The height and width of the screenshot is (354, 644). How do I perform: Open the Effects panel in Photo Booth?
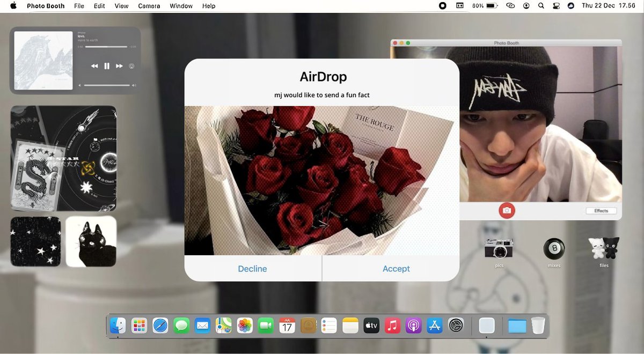pyautogui.click(x=601, y=211)
